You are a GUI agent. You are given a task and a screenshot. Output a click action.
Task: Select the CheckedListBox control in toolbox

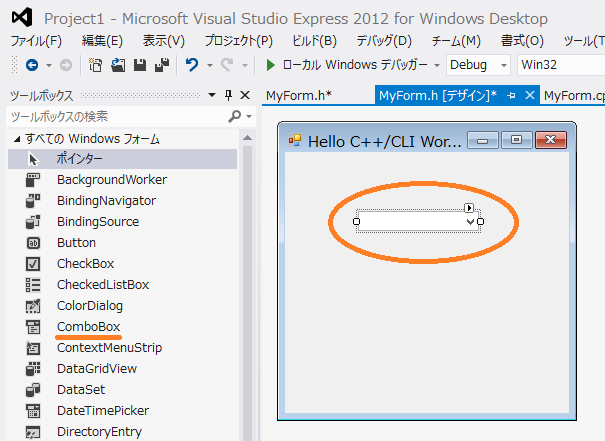point(102,285)
